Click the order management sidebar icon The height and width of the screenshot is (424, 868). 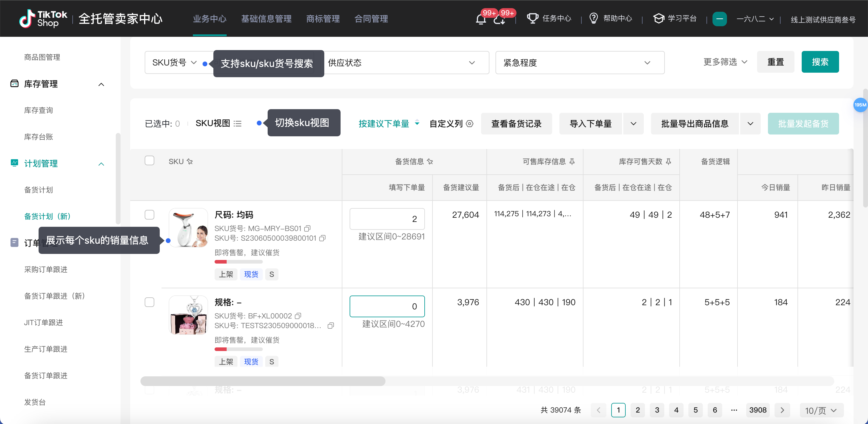click(14, 242)
